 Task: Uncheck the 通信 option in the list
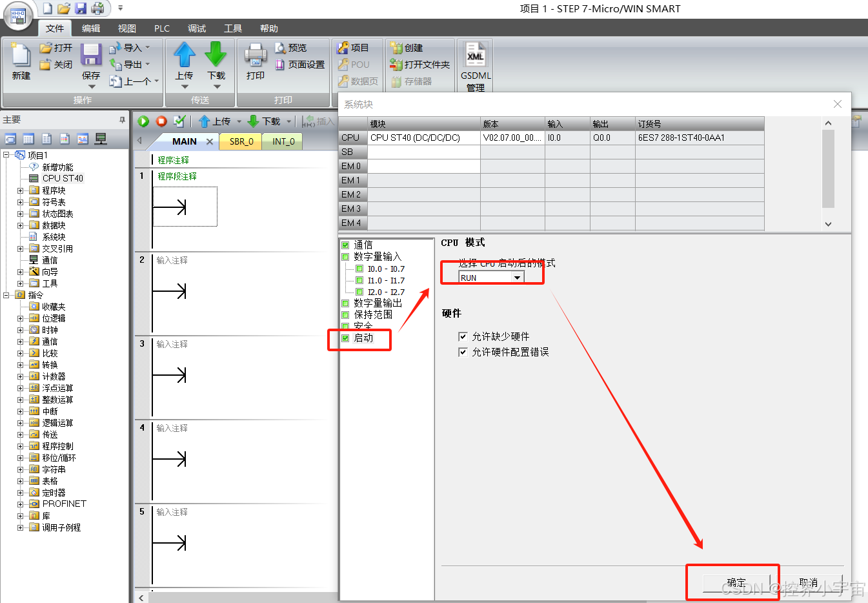click(345, 245)
